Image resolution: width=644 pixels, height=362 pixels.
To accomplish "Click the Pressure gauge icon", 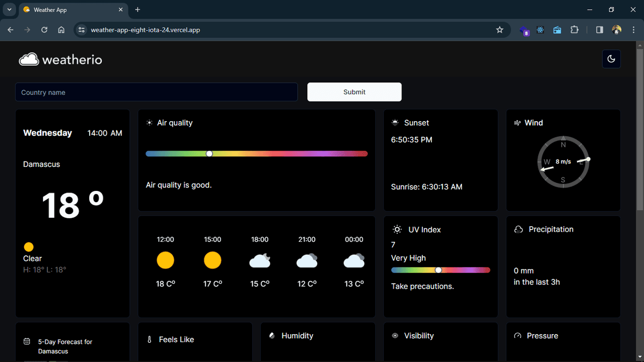I will 517,336.
